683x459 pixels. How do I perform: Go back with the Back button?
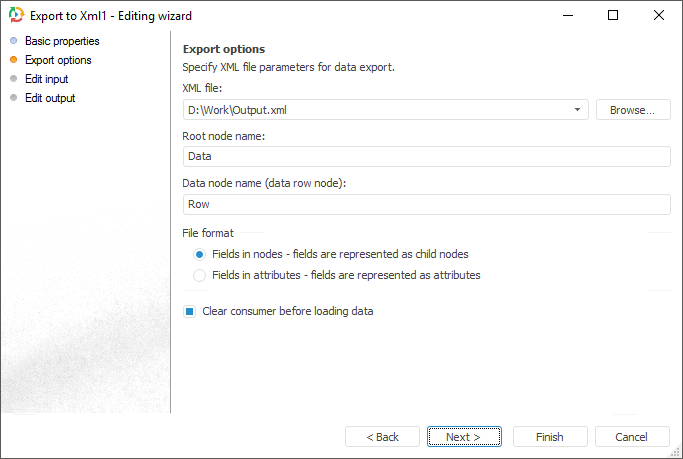click(382, 437)
